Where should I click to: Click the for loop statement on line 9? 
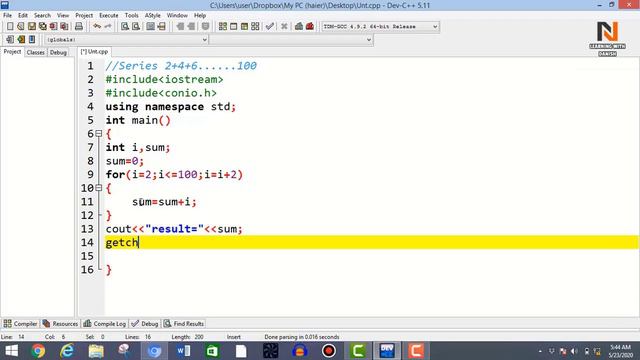[x=174, y=174]
